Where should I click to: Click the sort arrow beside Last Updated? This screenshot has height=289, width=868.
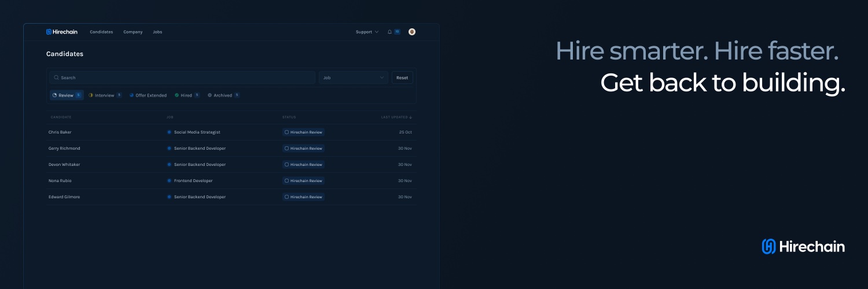(411, 117)
